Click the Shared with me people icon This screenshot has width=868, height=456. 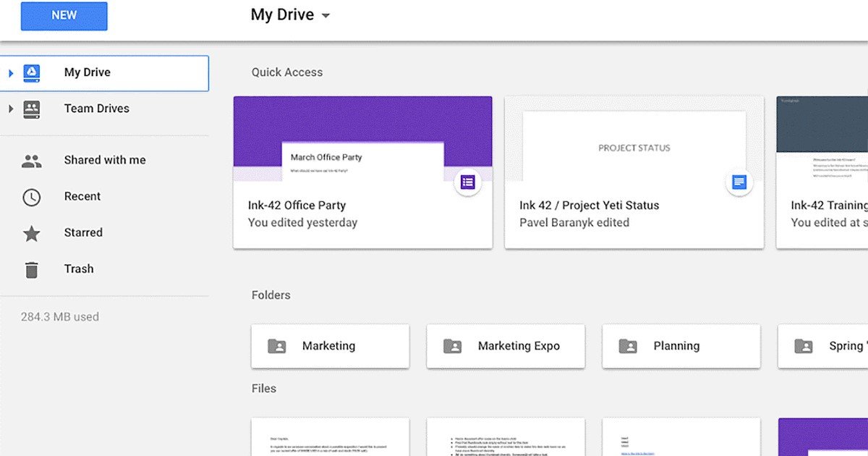31,161
